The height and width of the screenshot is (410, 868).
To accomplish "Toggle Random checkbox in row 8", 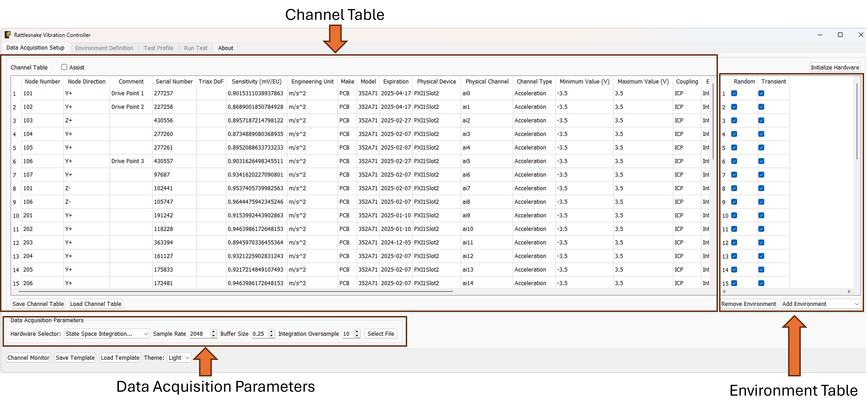I will (734, 188).
